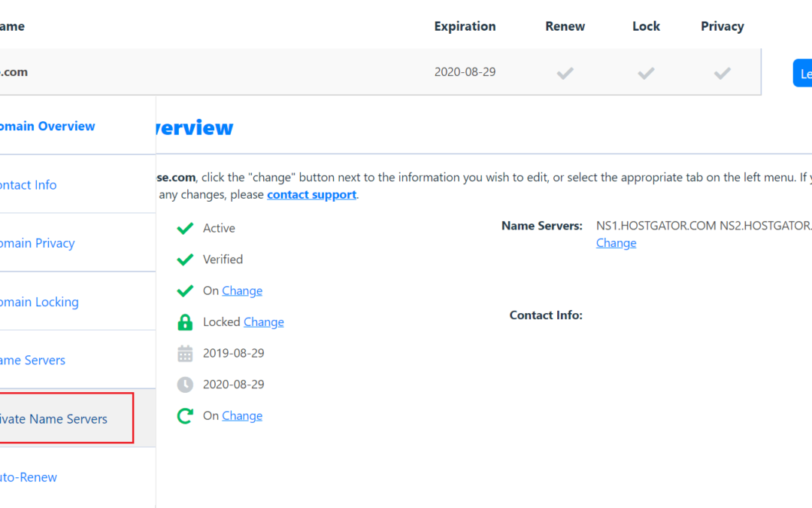Click the circular auto-renew arrow icon

(x=185, y=415)
